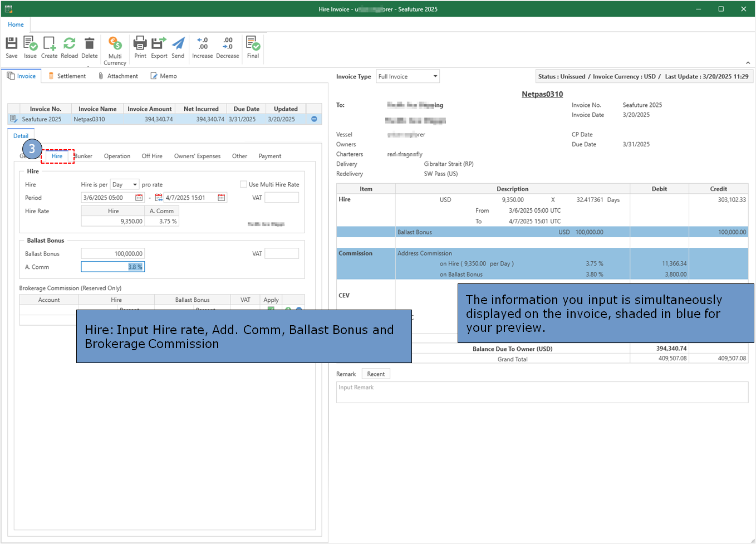Remove the Seafuture 2025 invoice row with the minus button
The width and height of the screenshot is (756, 544).
point(314,119)
